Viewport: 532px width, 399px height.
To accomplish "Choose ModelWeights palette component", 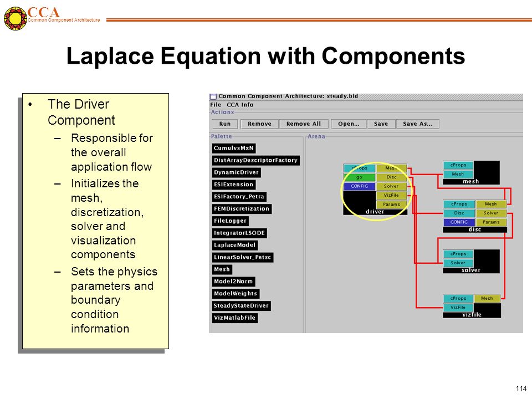I will (x=236, y=294).
